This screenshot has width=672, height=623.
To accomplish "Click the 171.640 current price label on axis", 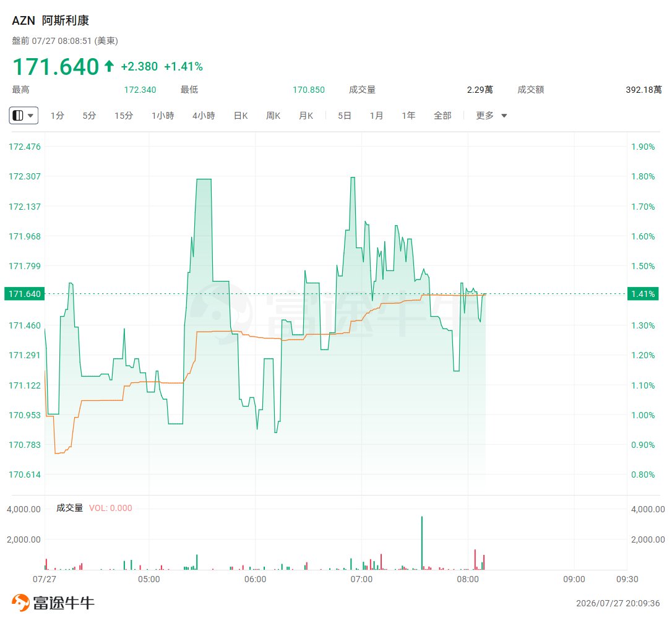I will pyautogui.click(x=24, y=294).
